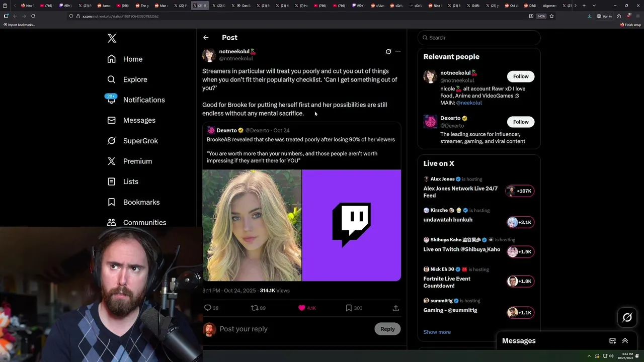Open Live on Twitch @Shibuya_Kaho stream
The height and width of the screenshot is (362, 644).
point(462,249)
